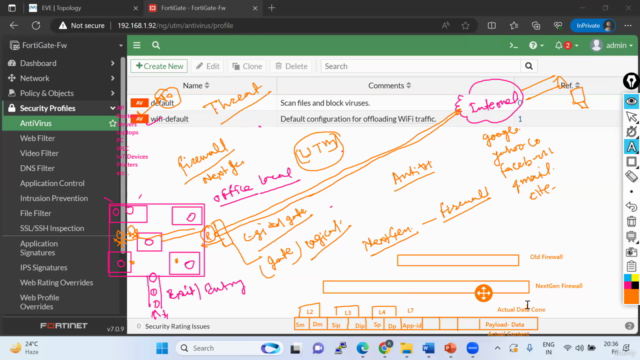Open File Explorer from the taskbar

pyautogui.click(x=406, y=348)
